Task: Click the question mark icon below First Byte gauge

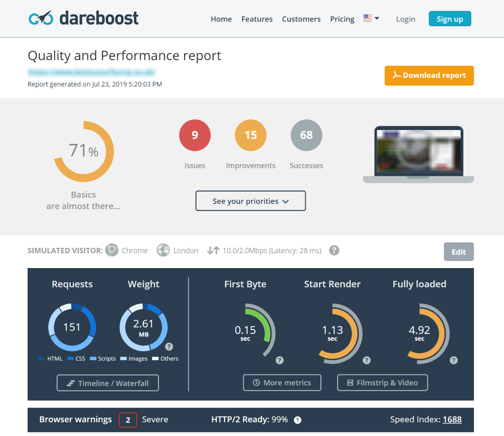Action: tap(280, 360)
